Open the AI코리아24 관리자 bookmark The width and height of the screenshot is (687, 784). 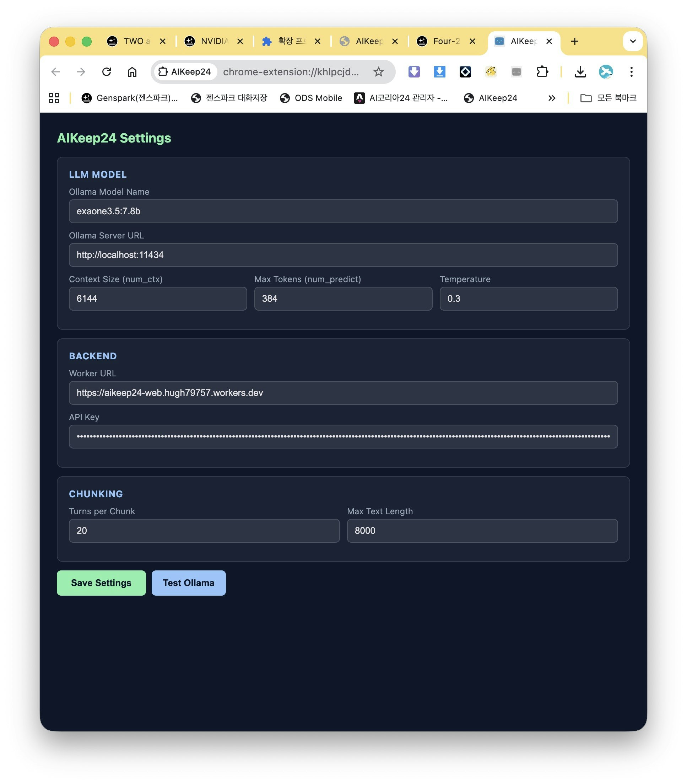point(401,98)
